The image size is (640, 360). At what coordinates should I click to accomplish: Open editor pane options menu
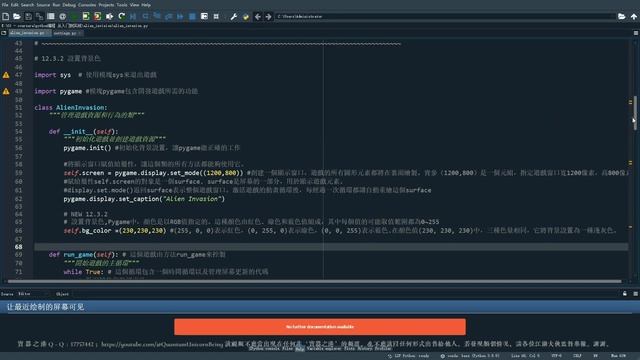636,33
